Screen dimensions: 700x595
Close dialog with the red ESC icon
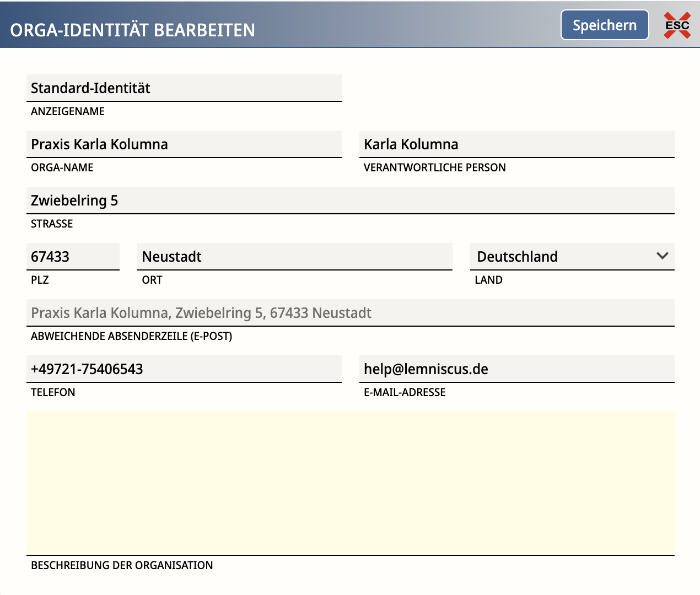pyautogui.click(x=677, y=25)
